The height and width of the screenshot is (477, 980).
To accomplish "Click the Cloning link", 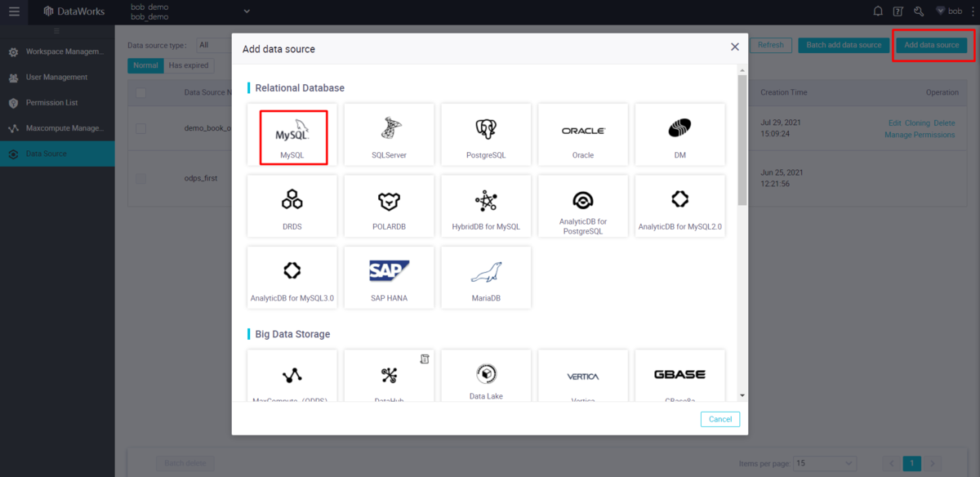I will coord(917,123).
